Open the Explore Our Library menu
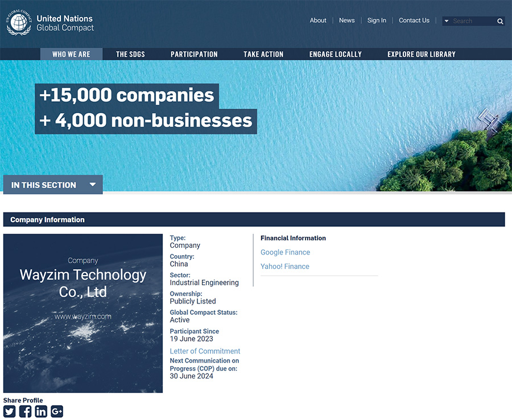Viewport: 512px width, 420px height. click(421, 54)
